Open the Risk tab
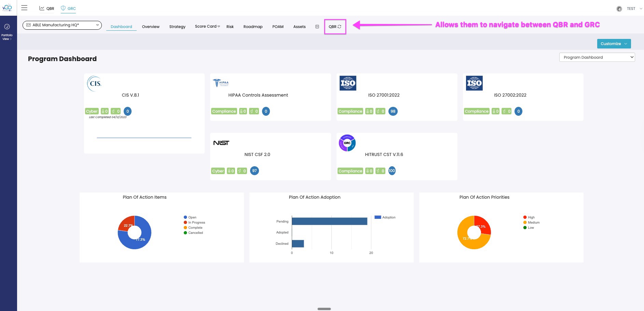 tap(230, 27)
